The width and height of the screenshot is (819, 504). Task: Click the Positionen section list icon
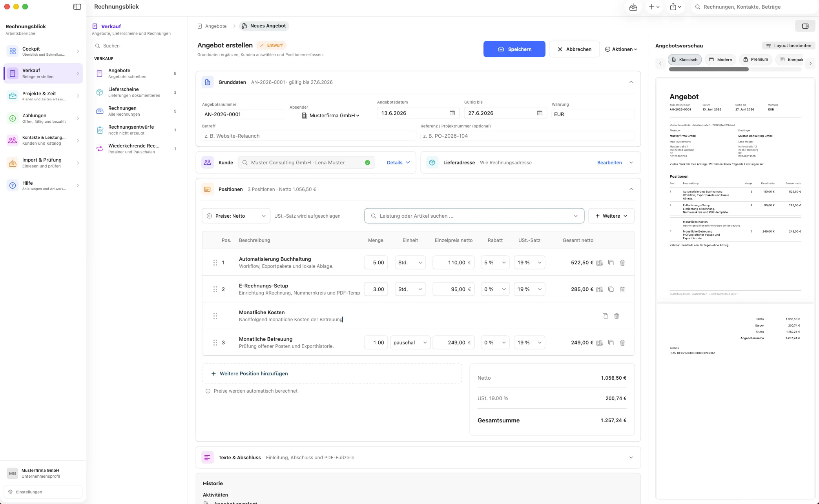point(208,189)
